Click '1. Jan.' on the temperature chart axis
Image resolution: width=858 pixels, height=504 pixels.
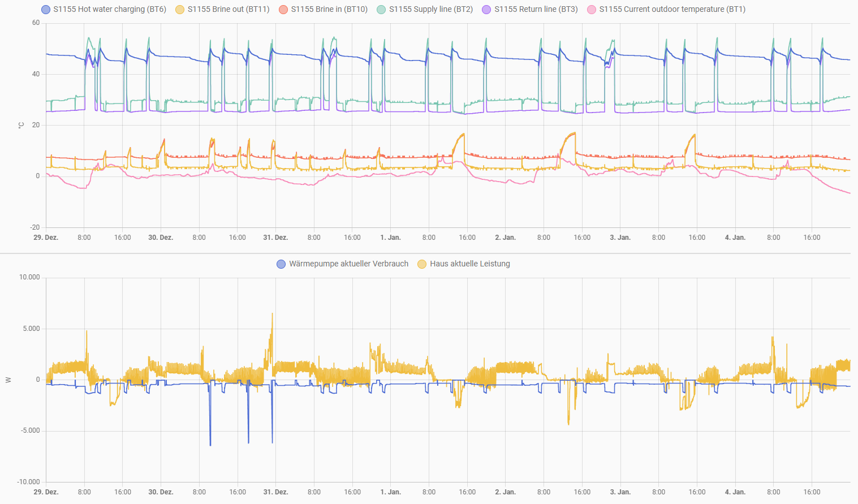pos(390,238)
